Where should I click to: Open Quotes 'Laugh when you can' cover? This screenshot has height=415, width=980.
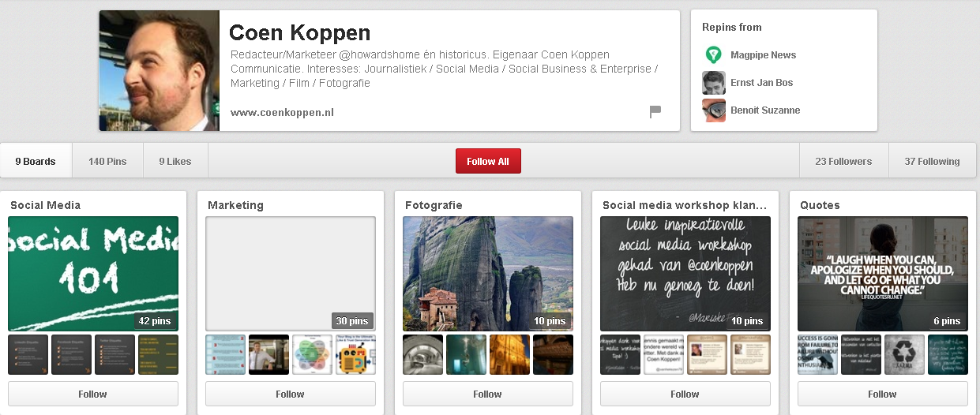pyautogui.click(x=883, y=274)
